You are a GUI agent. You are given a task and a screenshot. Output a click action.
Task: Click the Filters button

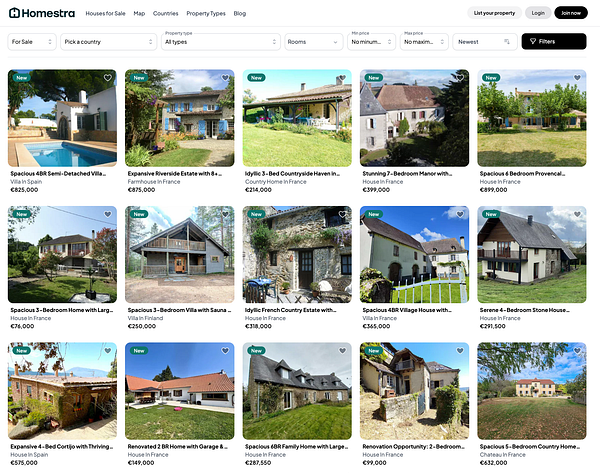(x=554, y=41)
